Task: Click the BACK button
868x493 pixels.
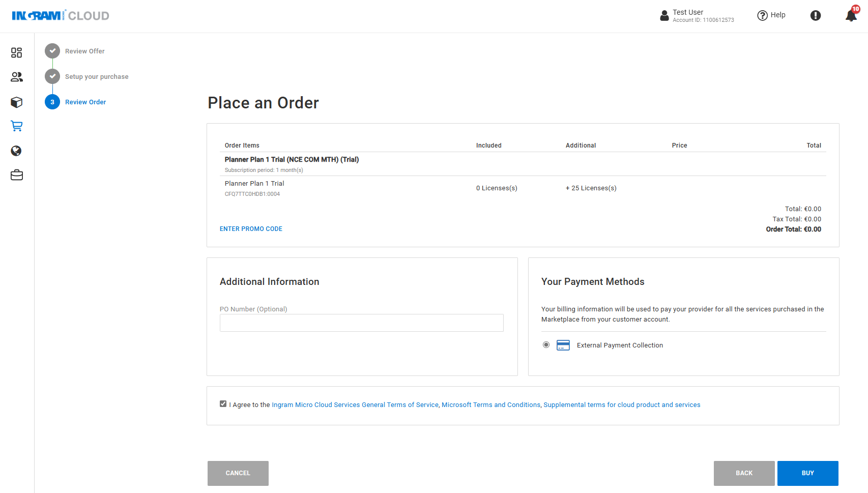Action: [744, 473]
